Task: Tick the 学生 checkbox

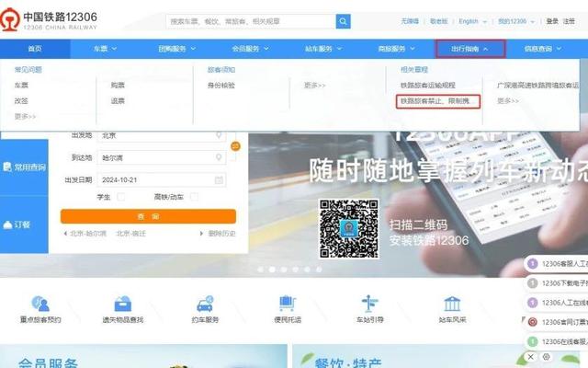Action: point(120,197)
